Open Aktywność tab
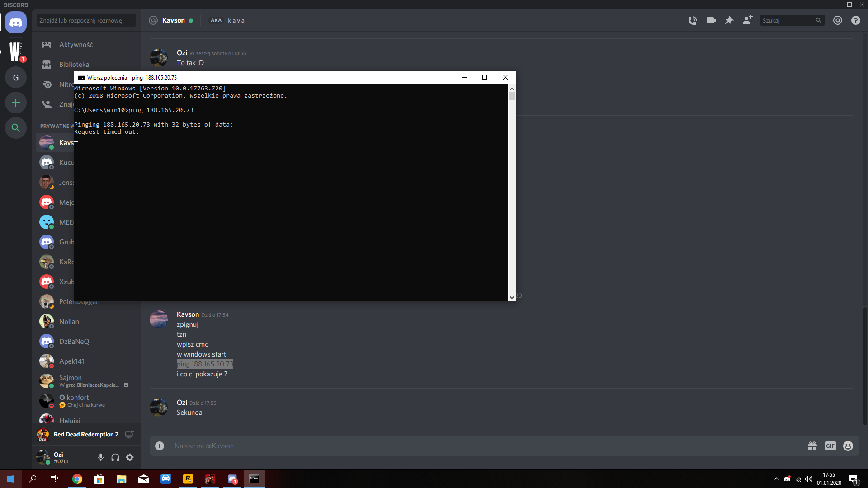 (x=76, y=45)
